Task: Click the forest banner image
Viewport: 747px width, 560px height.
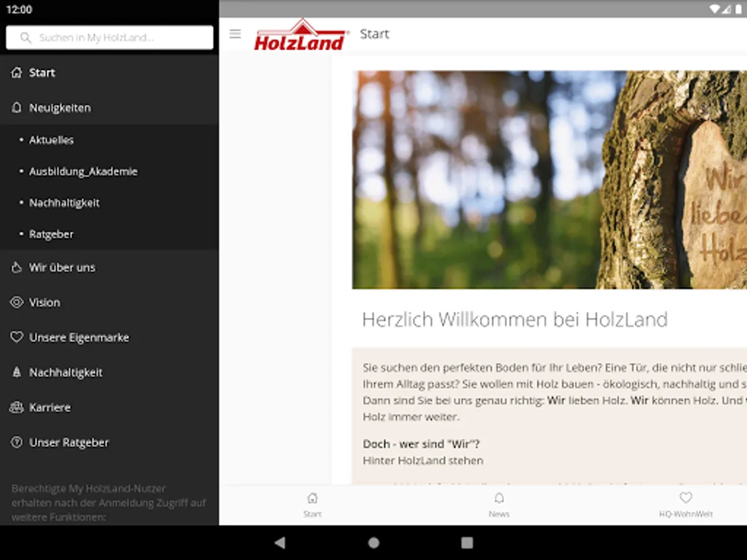Action: [x=550, y=180]
